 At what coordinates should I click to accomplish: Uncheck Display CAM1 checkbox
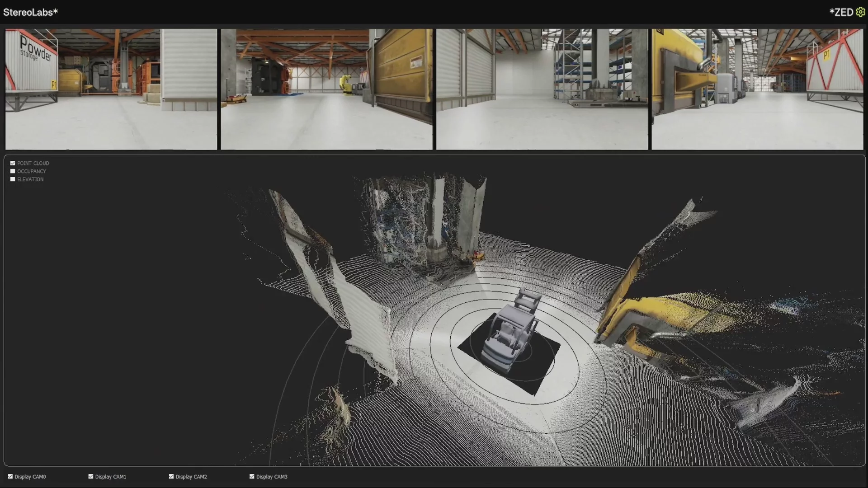[91, 476]
